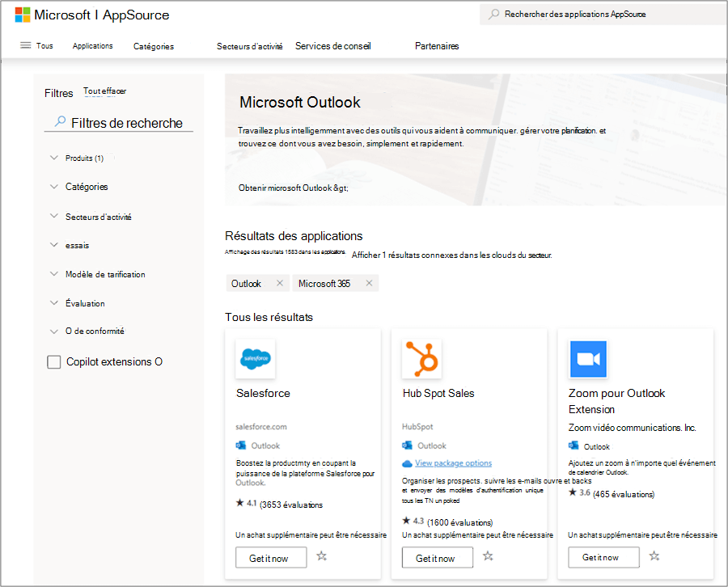
Task: Enable the Copilot extensions checkbox
Action: pos(54,362)
